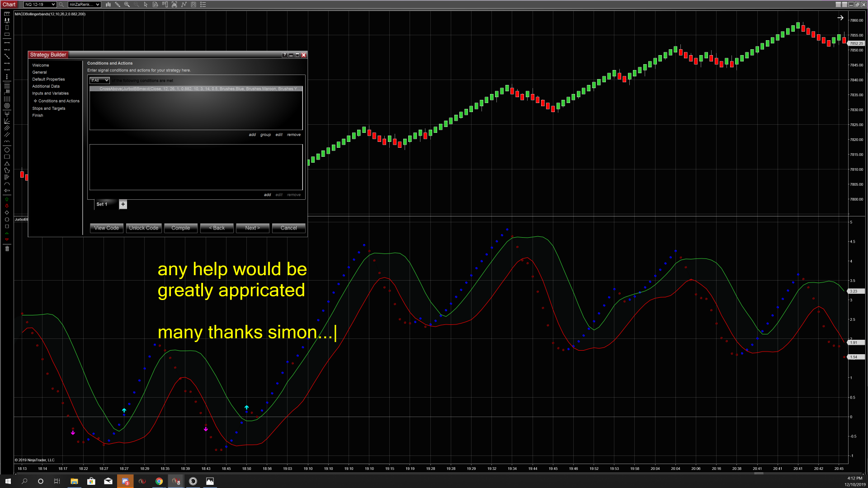Select the green arrow up marker tool

[x=7, y=199]
